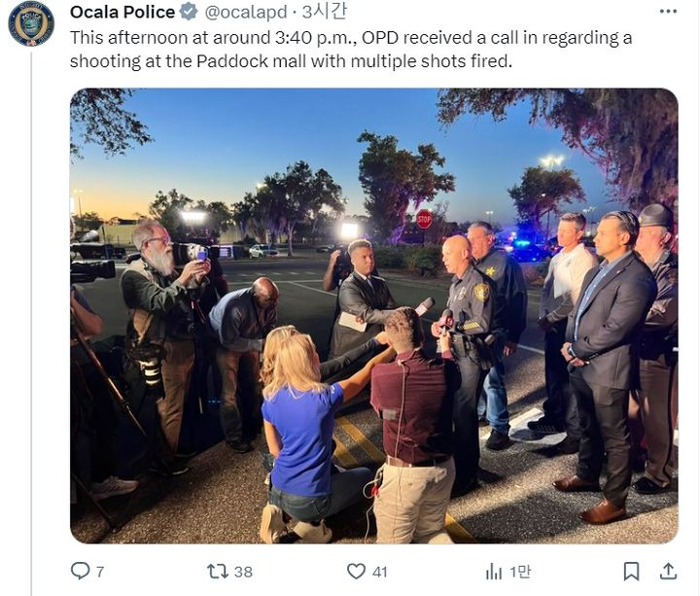View analytics bar chart icon

click(493, 571)
